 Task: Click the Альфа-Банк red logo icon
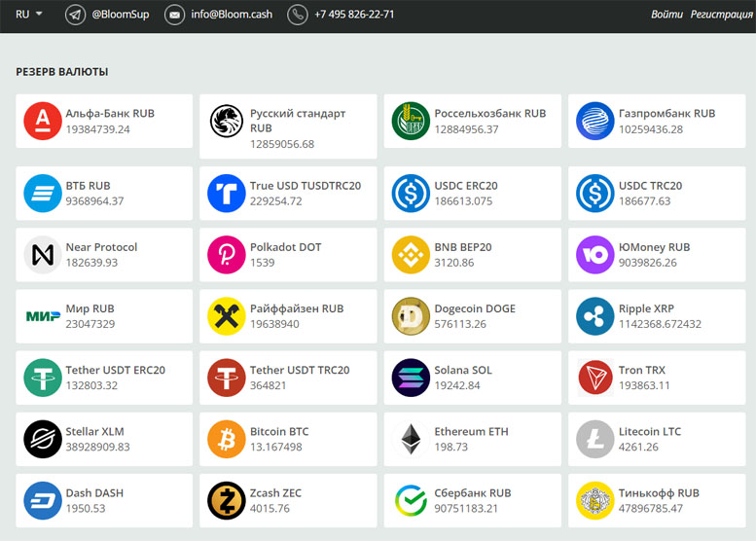coord(43,121)
